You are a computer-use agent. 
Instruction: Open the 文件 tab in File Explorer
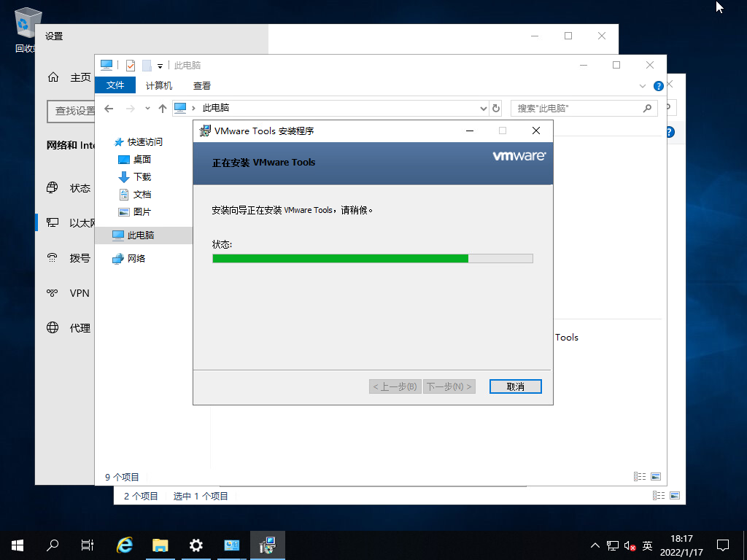(x=115, y=85)
